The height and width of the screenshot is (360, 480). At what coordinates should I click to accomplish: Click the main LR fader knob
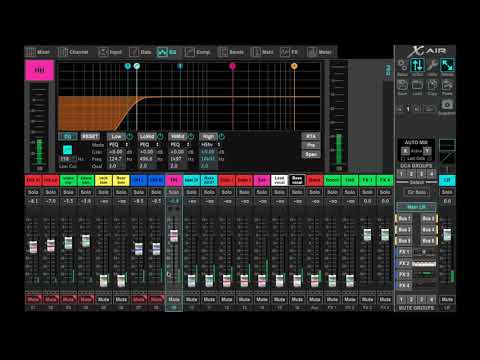[447, 235]
